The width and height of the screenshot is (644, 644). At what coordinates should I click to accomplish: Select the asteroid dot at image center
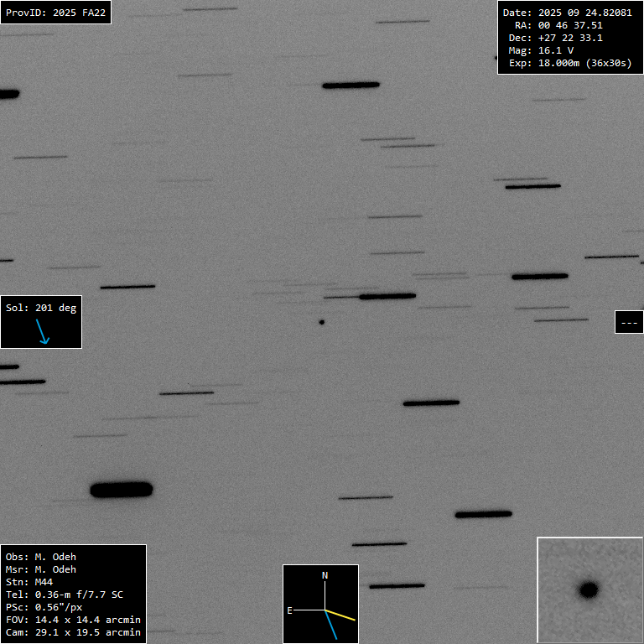pos(321,321)
